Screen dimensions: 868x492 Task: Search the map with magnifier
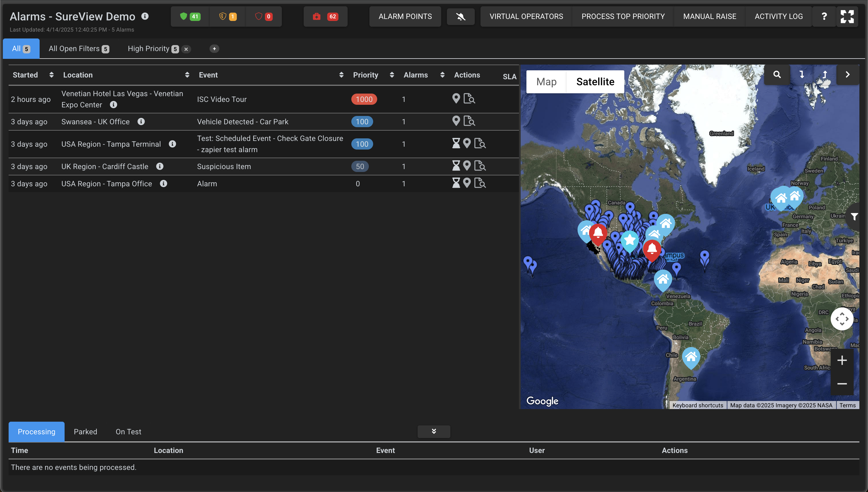pos(777,74)
